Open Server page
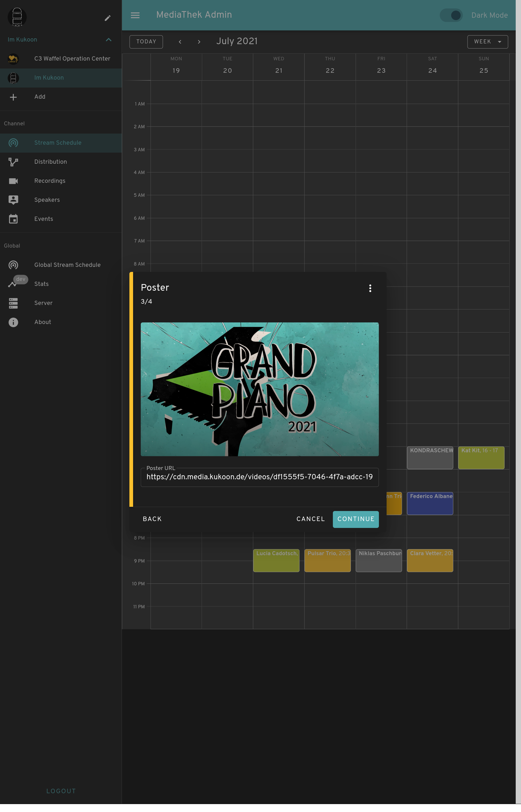 [x=61, y=303]
